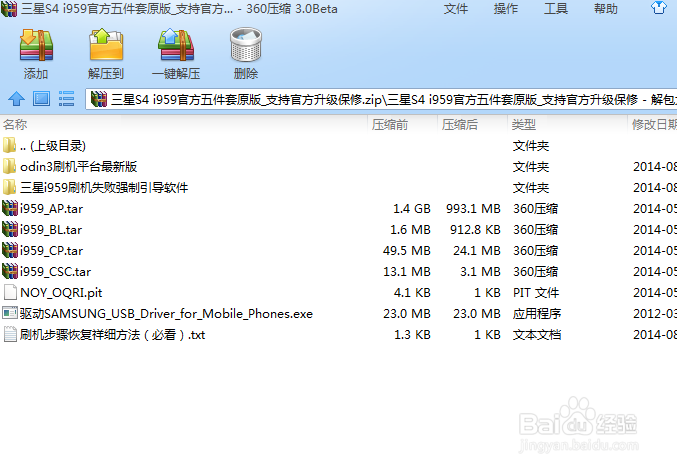Click the SAMSUNG USB Driver exe icon

point(9,313)
